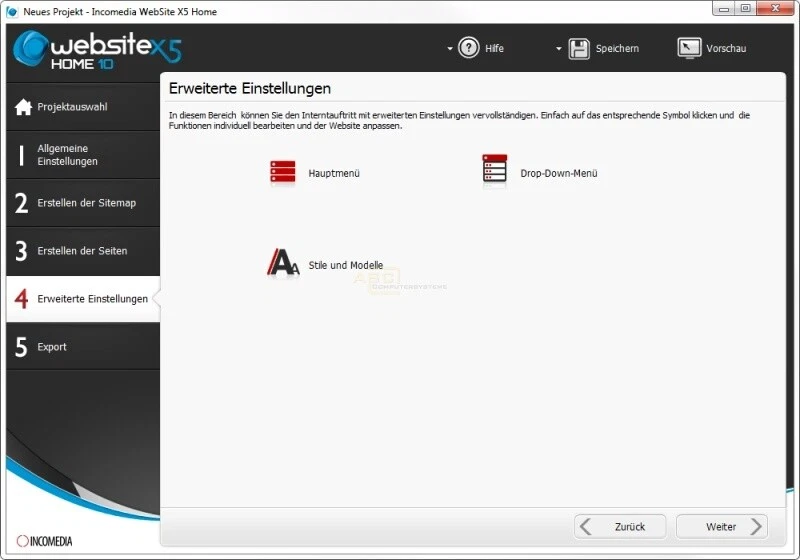The height and width of the screenshot is (560, 800).
Task: Click the Zurück button
Action: [620, 526]
